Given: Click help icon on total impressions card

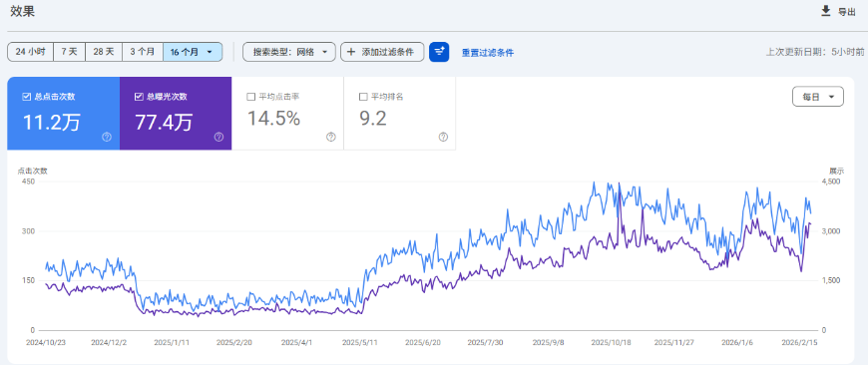Looking at the screenshot, I should pyautogui.click(x=218, y=138).
